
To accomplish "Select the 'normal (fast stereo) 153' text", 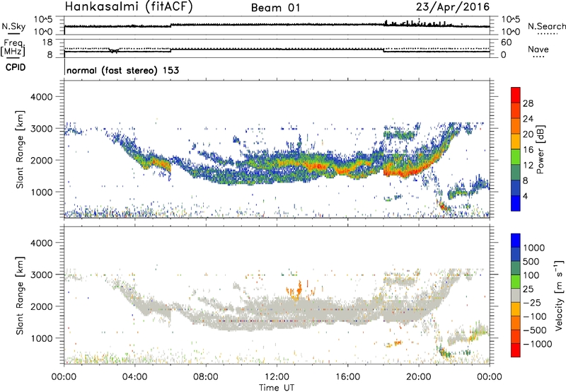I will (122, 70).
